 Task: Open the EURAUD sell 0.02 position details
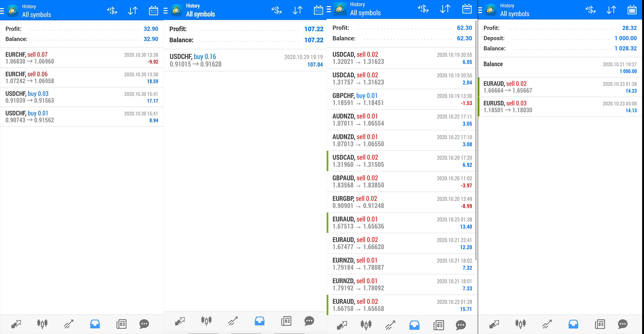[560, 87]
